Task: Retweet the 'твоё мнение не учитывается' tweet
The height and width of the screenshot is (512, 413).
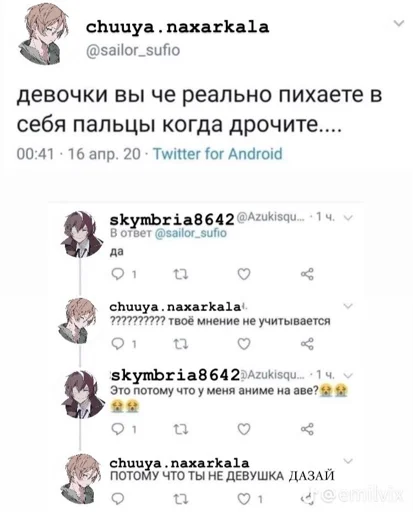Action: click(x=181, y=344)
